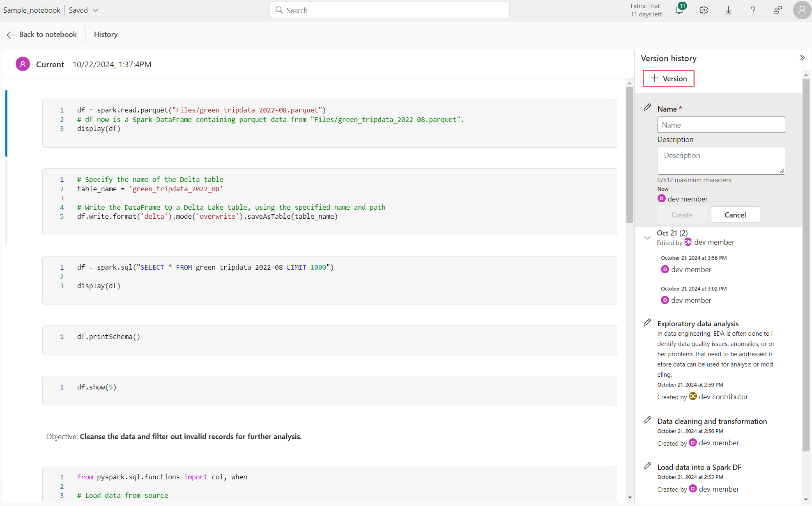Viewport: 812px width, 506px height.
Task: Click the notifications bell icon with badge 11
Action: pyautogui.click(x=679, y=10)
